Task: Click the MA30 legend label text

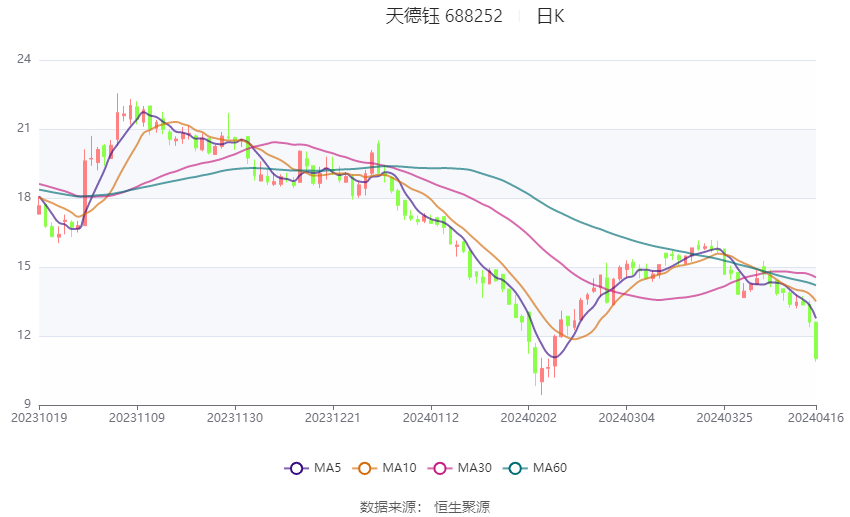Action: 474,468
